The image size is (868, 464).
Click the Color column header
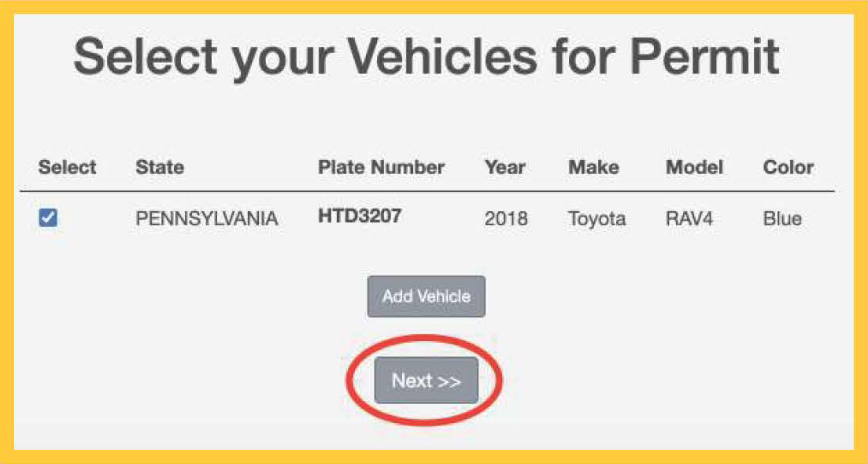pos(788,168)
